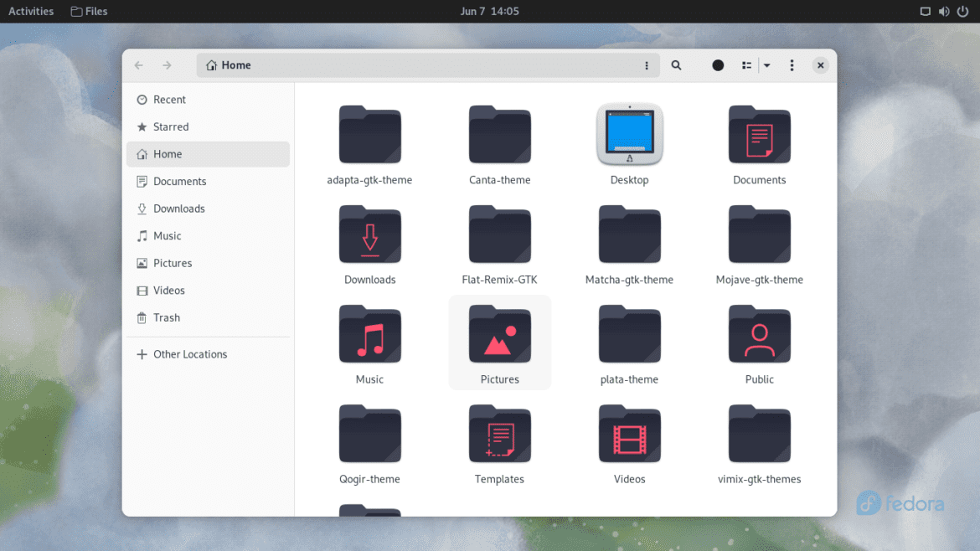This screenshot has height=551, width=980.
Task: Open the three-dot window menu
Action: [x=792, y=64]
